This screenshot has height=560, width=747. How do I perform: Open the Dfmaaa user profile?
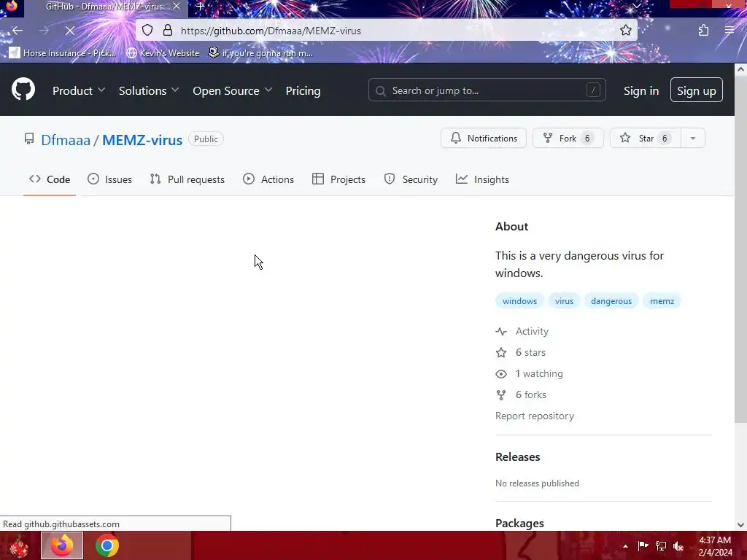65,140
